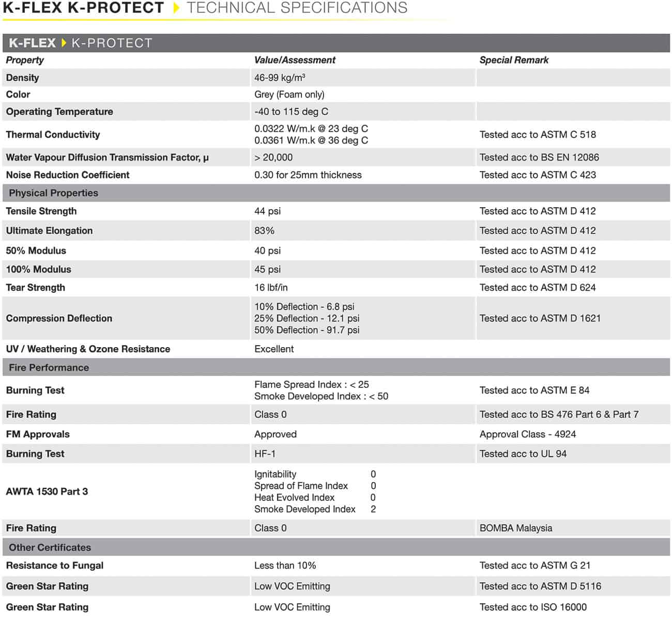The image size is (672, 624).
Task: Click '25% Deflection - 12.1 psi' line
Action: (x=307, y=319)
